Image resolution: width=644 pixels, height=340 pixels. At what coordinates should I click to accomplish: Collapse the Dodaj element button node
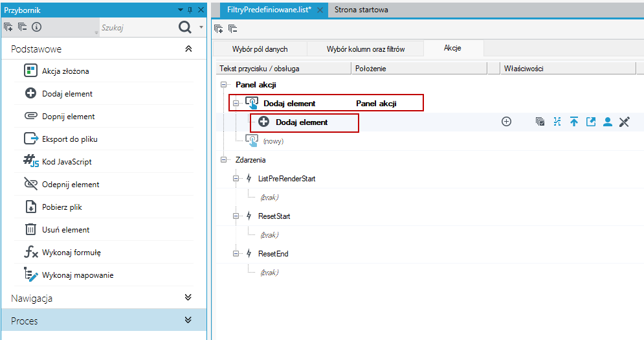pos(236,103)
